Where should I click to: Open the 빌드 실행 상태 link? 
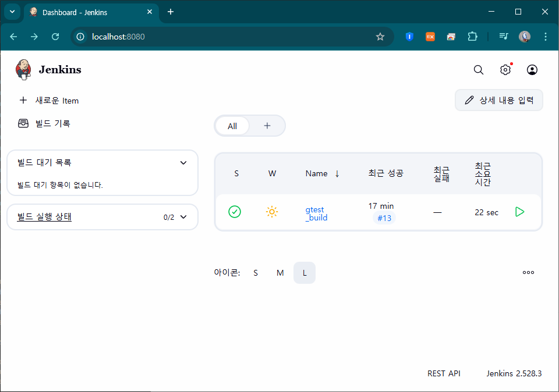point(44,217)
